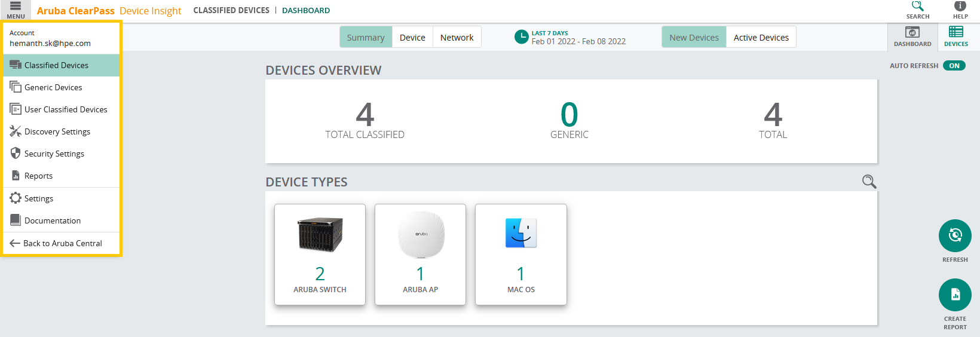Select the Active Devices filter

click(x=761, y=37)
